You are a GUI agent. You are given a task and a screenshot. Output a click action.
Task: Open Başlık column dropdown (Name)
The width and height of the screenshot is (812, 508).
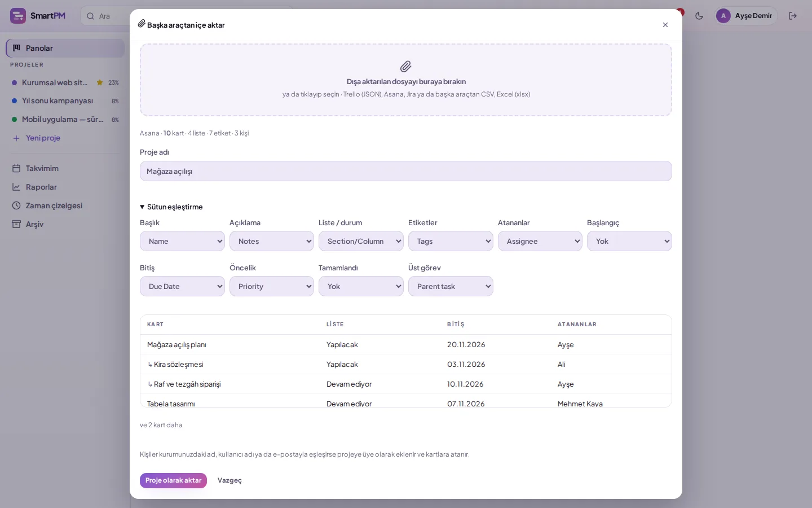pyautogui.click(x=182, y=241)
